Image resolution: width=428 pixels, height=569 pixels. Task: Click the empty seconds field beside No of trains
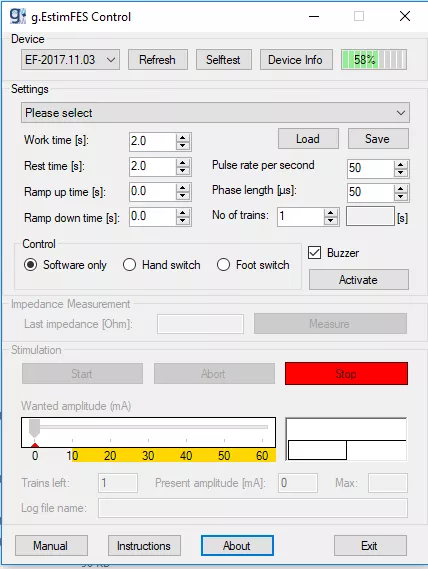(370, 216)
